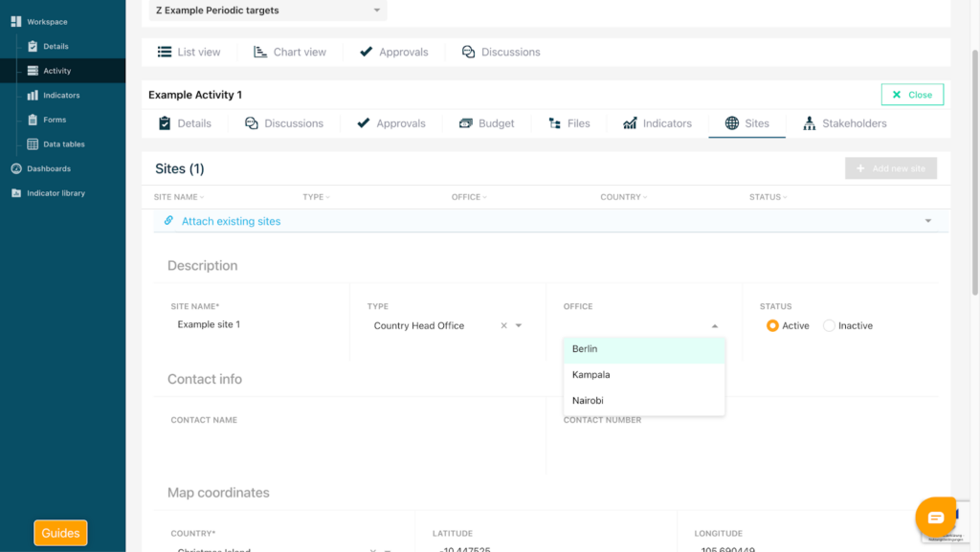Open the Files tab
Viewport: 980px width, 552px height.
click(568, 123)
